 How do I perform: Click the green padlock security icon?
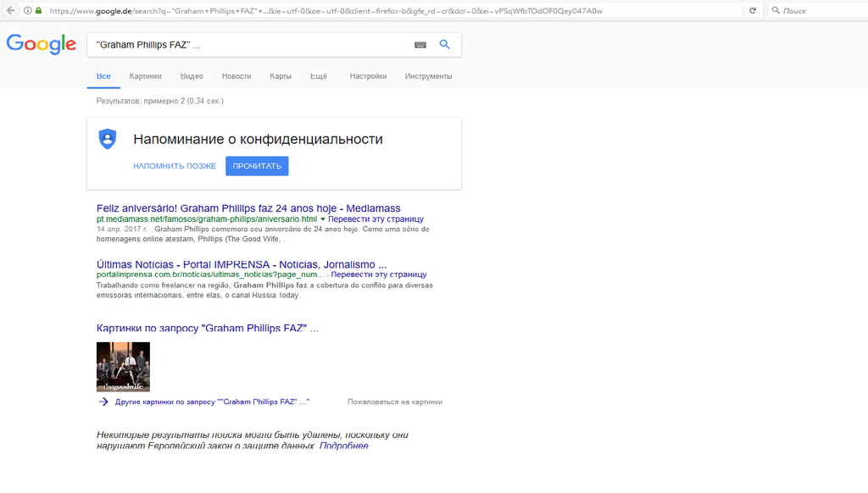(x=38, y=10)
